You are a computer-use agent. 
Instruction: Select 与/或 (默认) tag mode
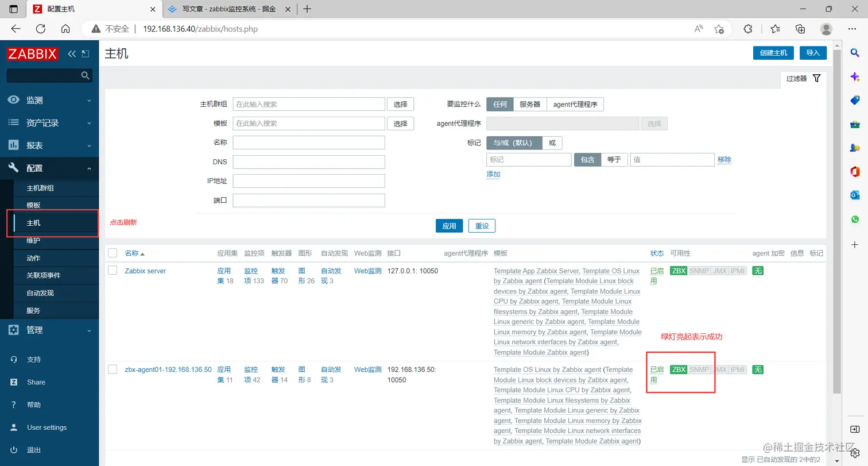click(514, 143)
